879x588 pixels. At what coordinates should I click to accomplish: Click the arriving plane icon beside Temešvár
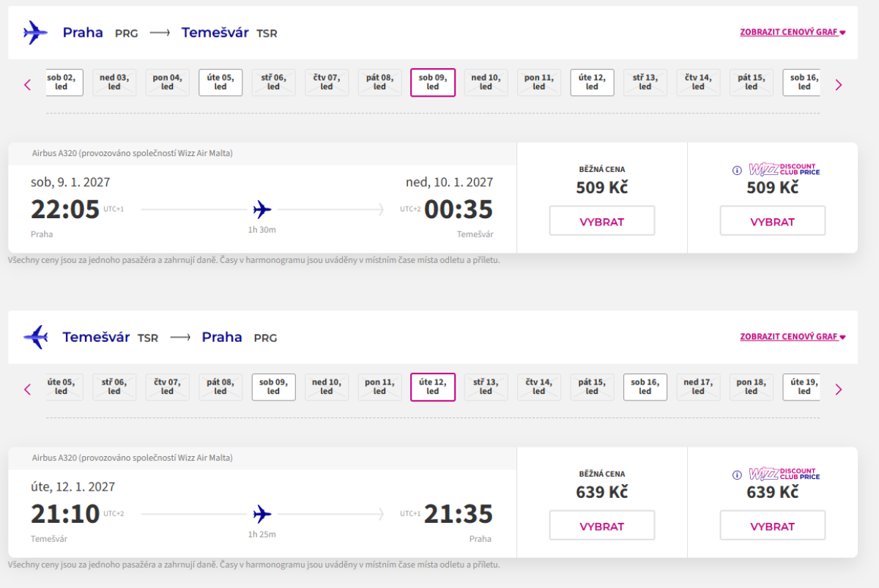click(x=35, y=337)
